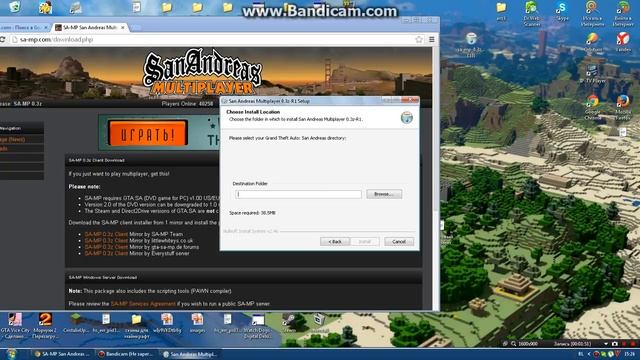The width and height of the screenshot is (640, 360).
Task: Launch Google Chrome from the desktop shortcut
Action: pyautogui.click(x=593, y=108)
